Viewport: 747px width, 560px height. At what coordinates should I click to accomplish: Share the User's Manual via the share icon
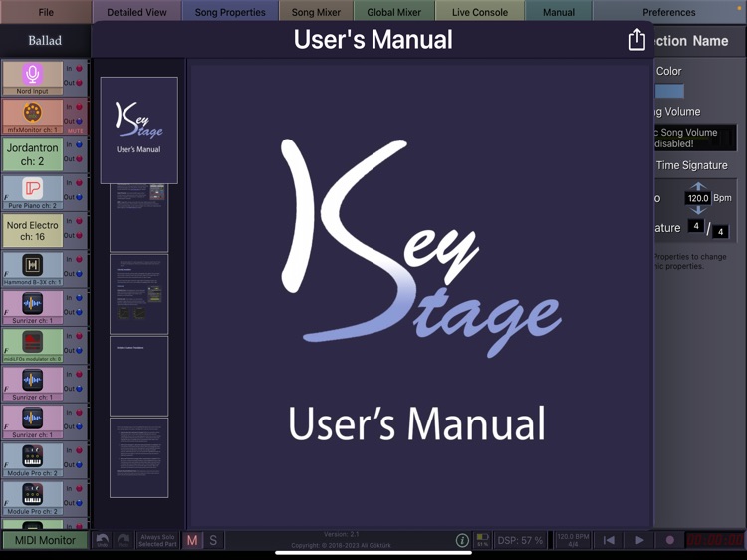(637, 39)
